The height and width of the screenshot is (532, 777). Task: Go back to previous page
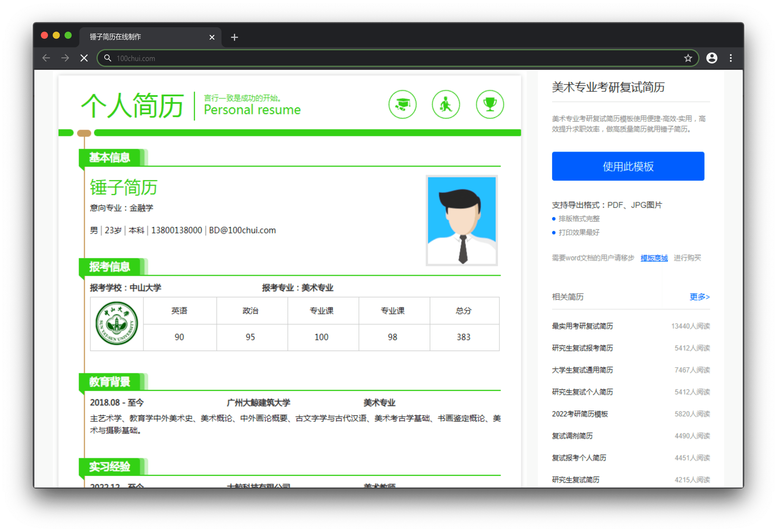click(x=46, y=58)
